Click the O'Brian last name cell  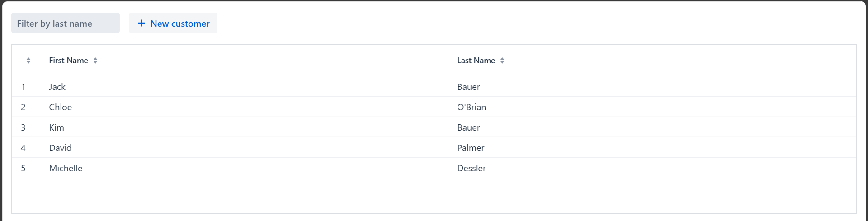472,107
